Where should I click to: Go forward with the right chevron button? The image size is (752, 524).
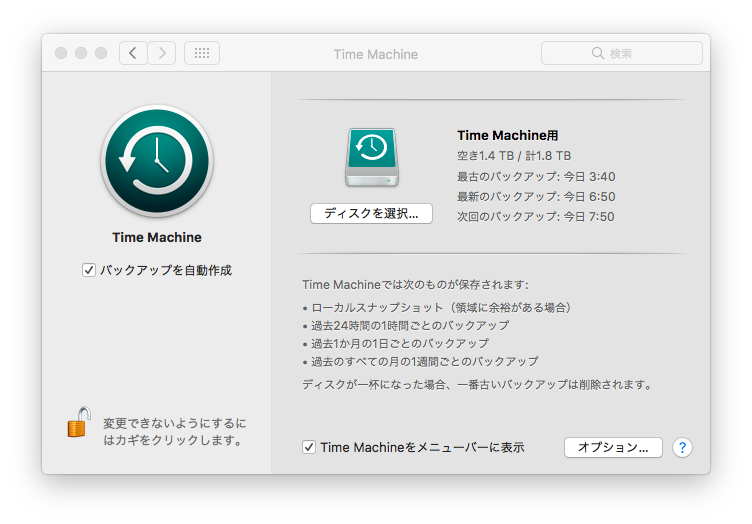(x=162, y=53)
